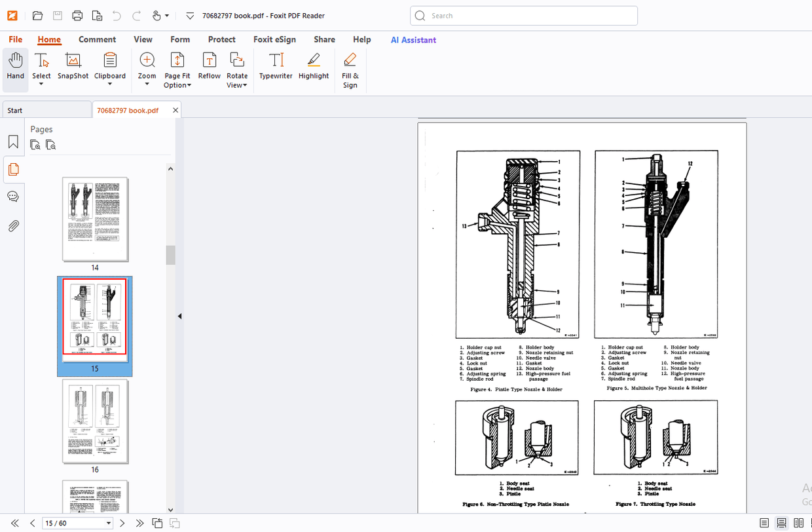Go to the previous page
812x532 pixels.
[32, 523]
